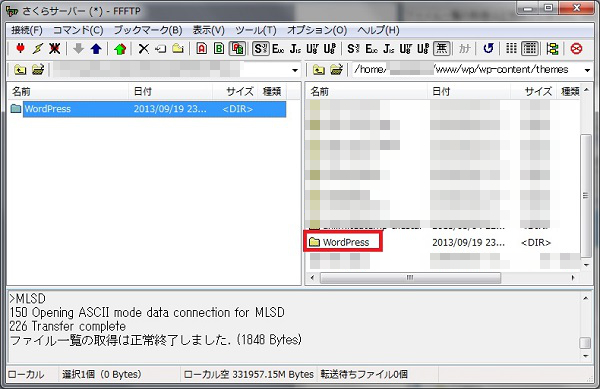Viewport: 600px width, 389px height.
Task: Click the green Mirror Upload icon
Action: (x=120, y=49)
